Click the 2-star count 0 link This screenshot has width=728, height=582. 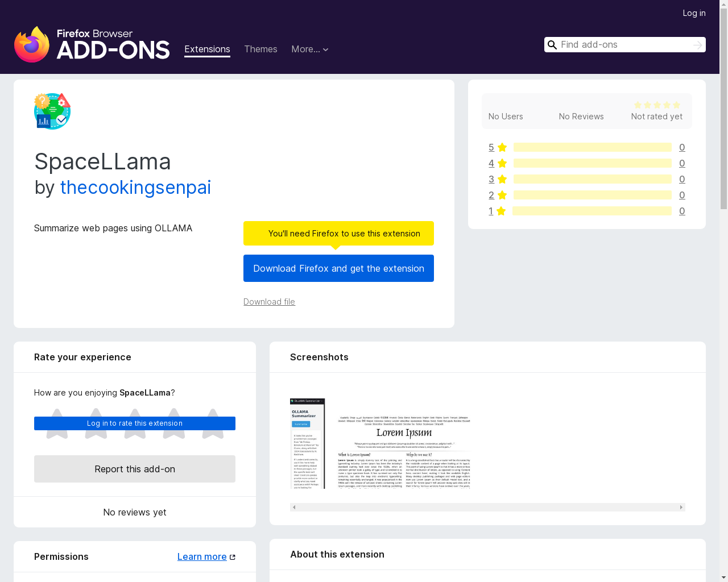pos(682,195)
